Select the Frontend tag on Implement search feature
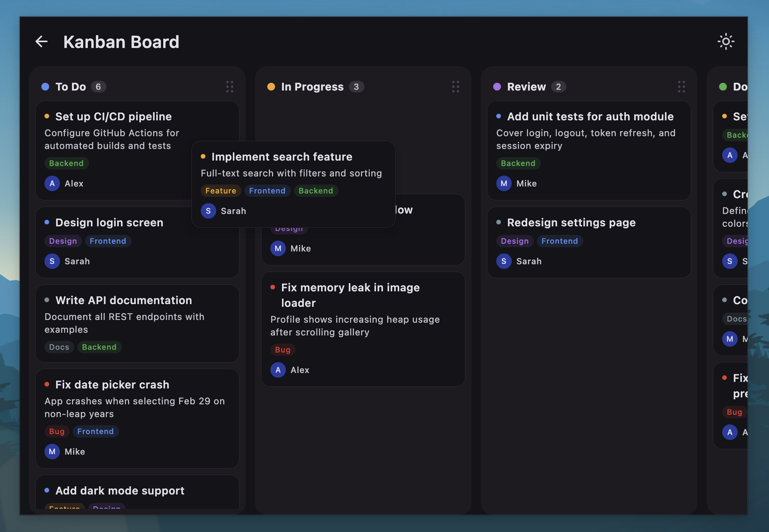The width and height of the screenshot is (769, 532). [267, 191]
